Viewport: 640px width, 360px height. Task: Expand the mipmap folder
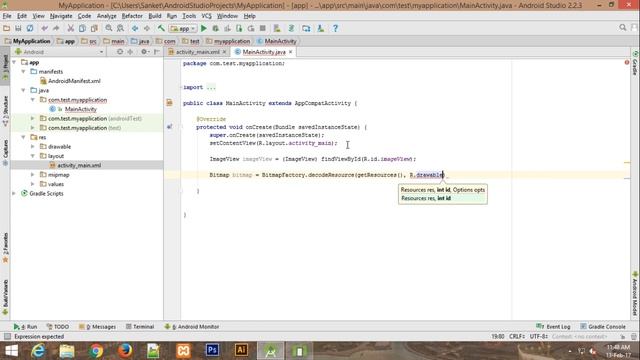33,174
